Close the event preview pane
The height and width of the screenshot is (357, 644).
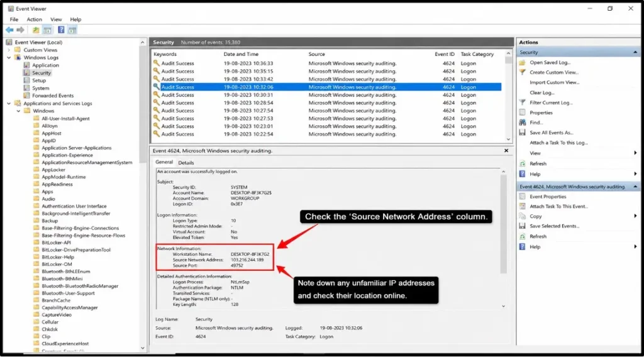click(x=506, y=151)
